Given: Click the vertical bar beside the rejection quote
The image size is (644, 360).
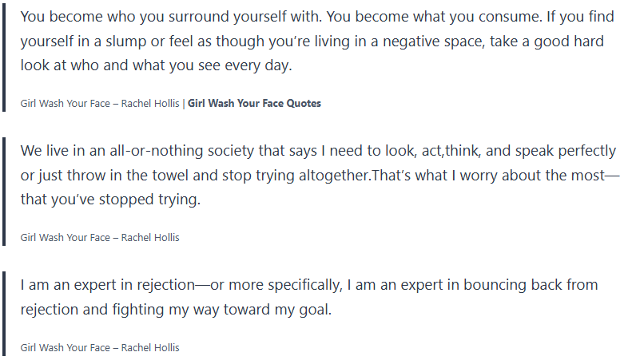Looking at the screenshot, I should (x=5, y=313).
